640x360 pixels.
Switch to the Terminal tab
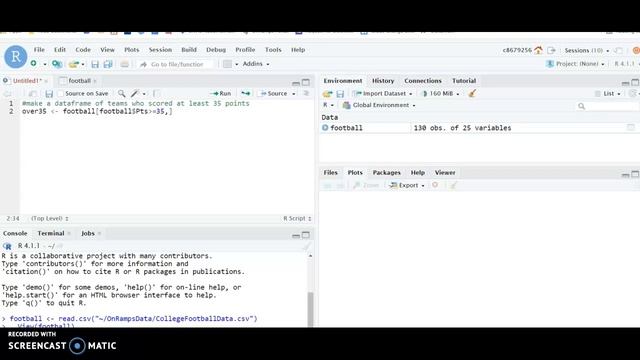pos(51,233)
